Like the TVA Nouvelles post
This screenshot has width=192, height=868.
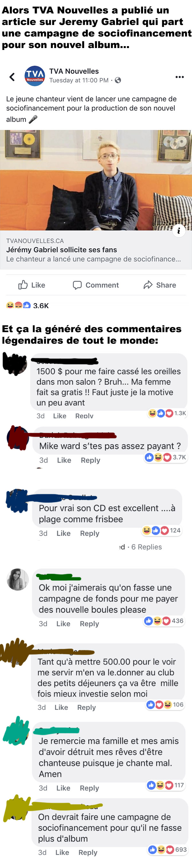coord(32,285)
